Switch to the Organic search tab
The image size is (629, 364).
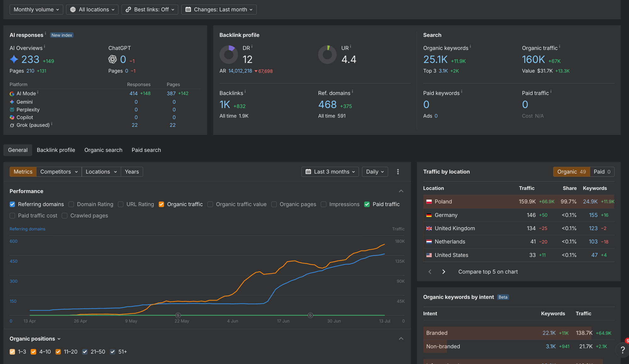(103, 150)
